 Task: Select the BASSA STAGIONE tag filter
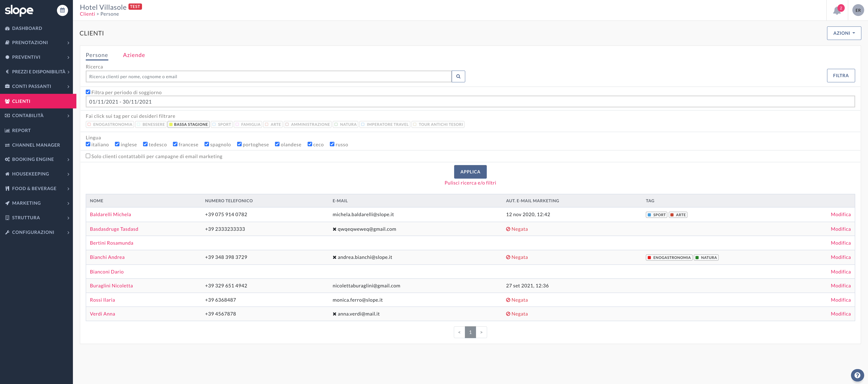click(188, 124)
